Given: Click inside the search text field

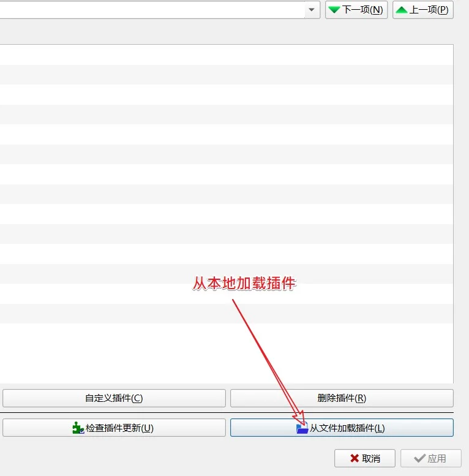Looking at the screenshot, I should click(x=152, y=10).
